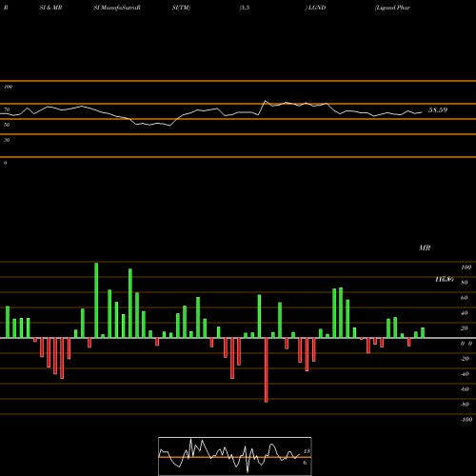476x476 pixels.
Task: Click the -80 label on MR axis
Action: [465, 405]
